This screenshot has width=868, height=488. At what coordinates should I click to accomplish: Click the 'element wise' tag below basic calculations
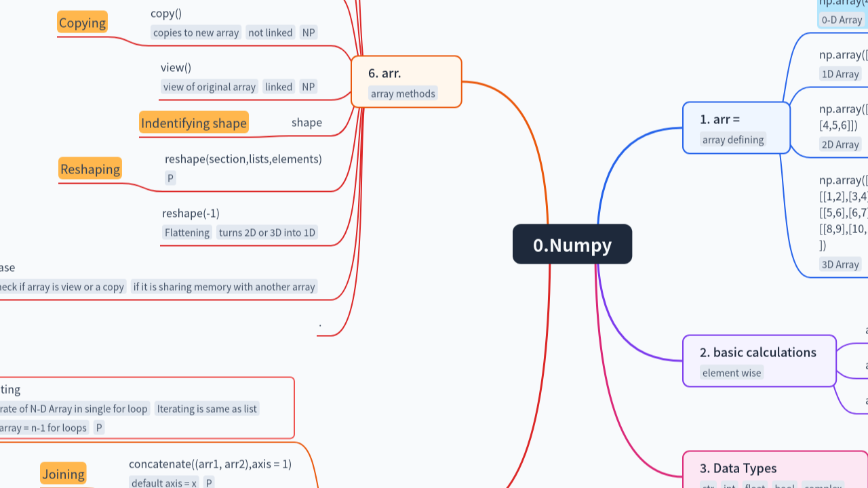pos(731,373)
